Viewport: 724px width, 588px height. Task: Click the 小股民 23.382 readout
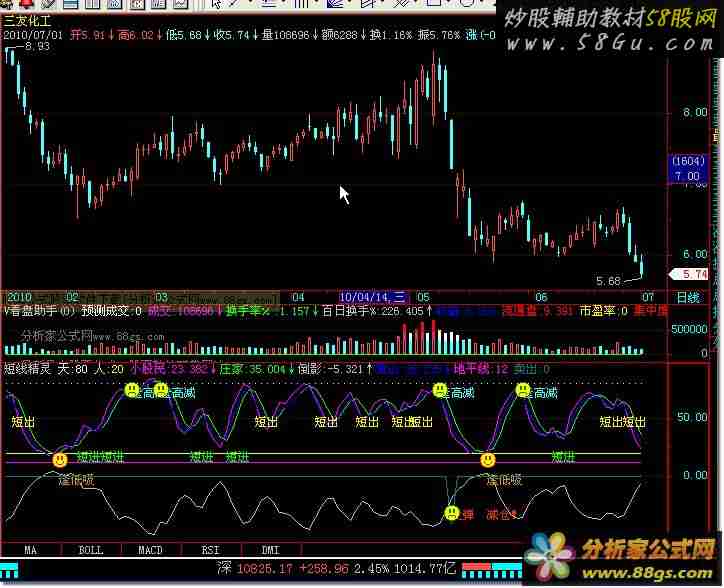pos(169,369)
